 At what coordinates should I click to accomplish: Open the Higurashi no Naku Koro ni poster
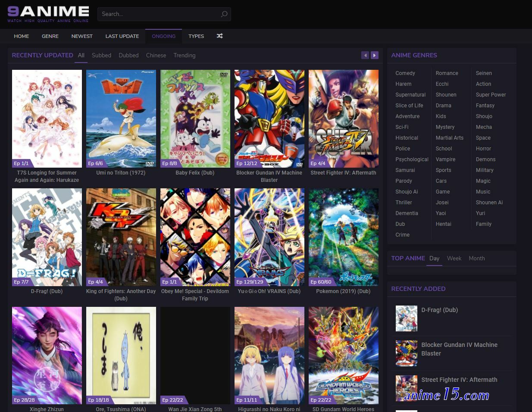click(269, 356)
